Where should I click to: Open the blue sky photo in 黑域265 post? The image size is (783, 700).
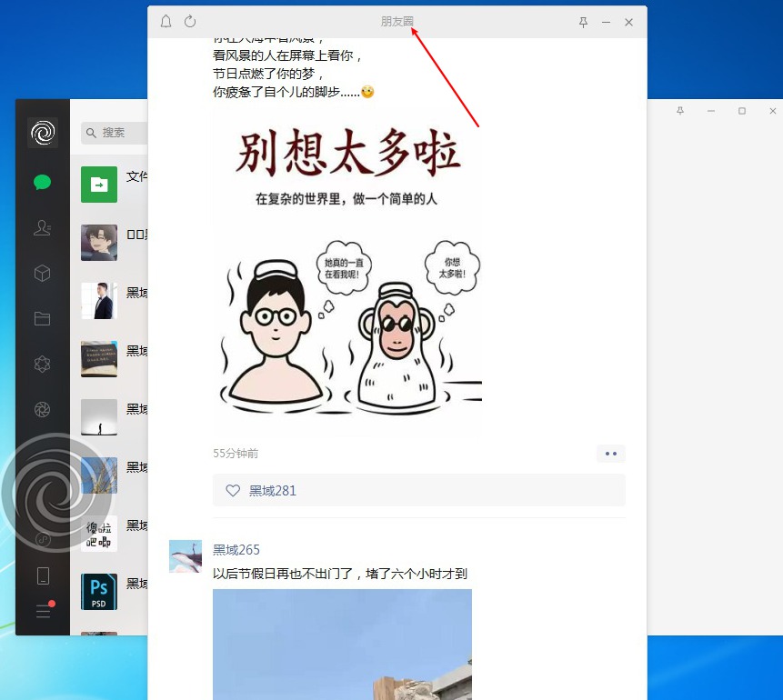342,644
